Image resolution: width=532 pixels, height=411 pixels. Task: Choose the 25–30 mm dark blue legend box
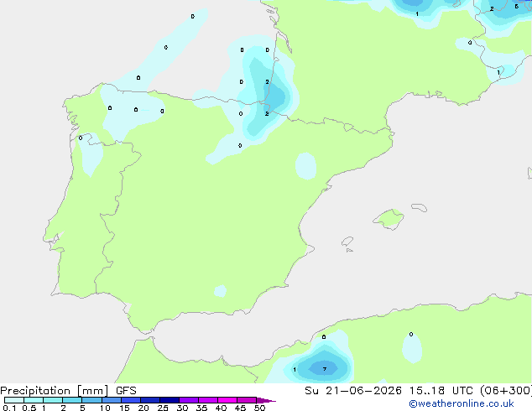[x=170, y=400]
